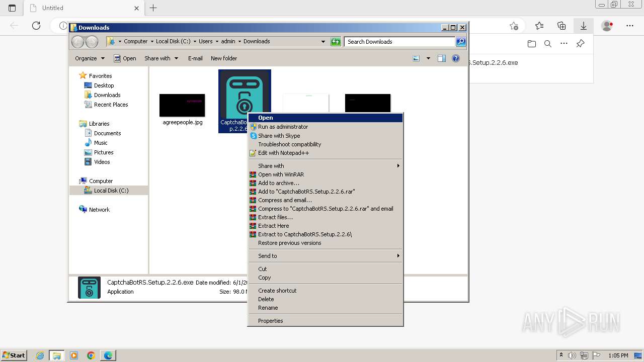Click the Open toolbar button

pos(125,58)
